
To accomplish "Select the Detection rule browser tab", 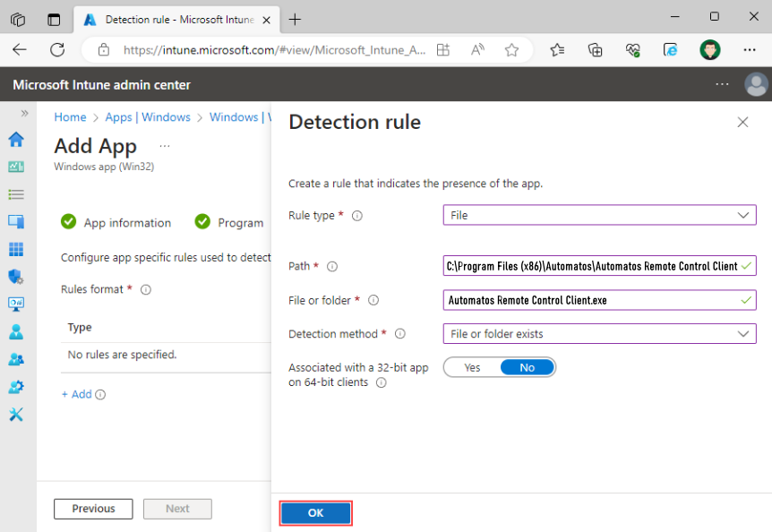I will [177, 20].
